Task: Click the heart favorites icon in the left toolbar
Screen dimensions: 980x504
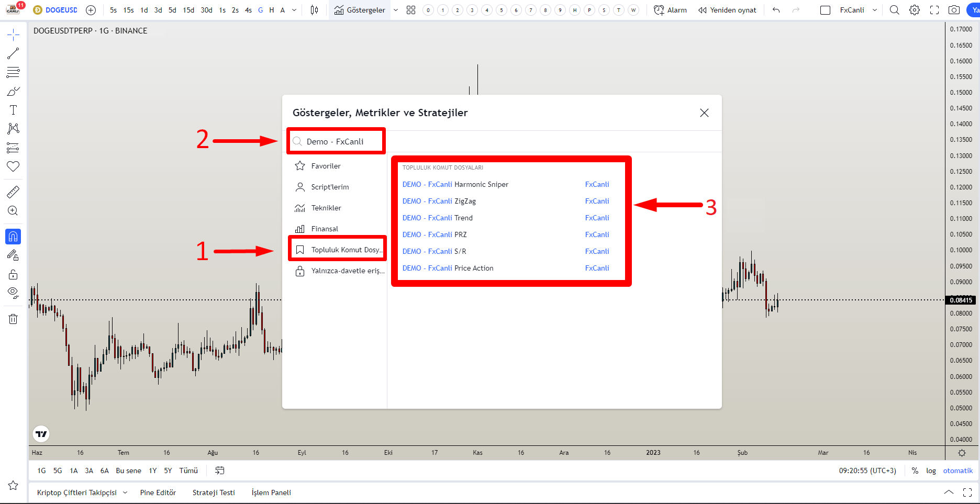Action: tap(13, 166)
